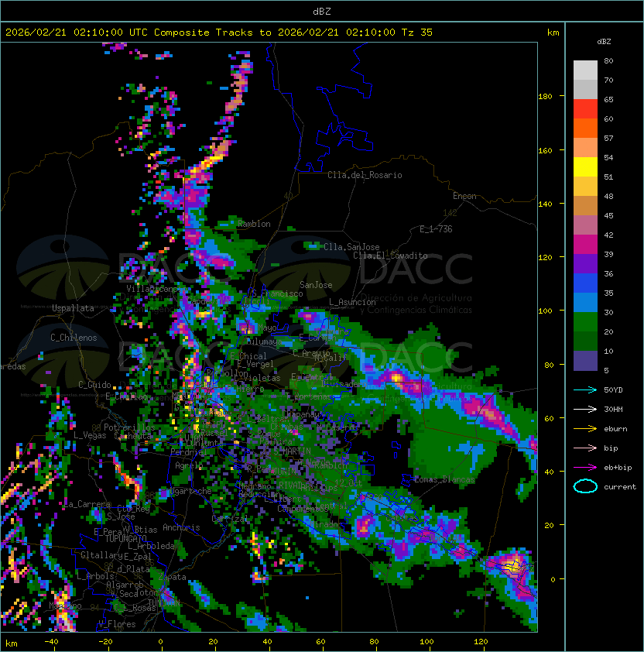644x652 pixels.
Task: Click the '30HM' legend label
Action: pyautogui.click(x=613, y=409)
